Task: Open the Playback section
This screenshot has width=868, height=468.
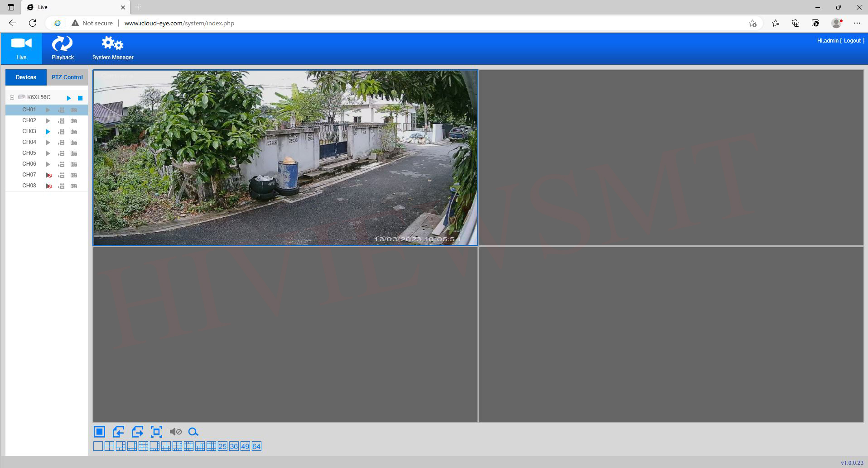Action: tap(63, 48)
